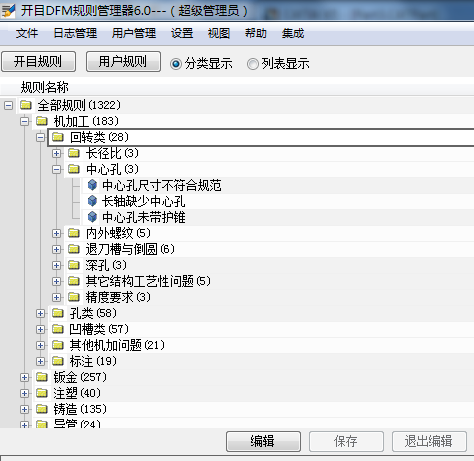Click the 保存 button
Screen dimensions: 474x461
[x=346, y=442]
